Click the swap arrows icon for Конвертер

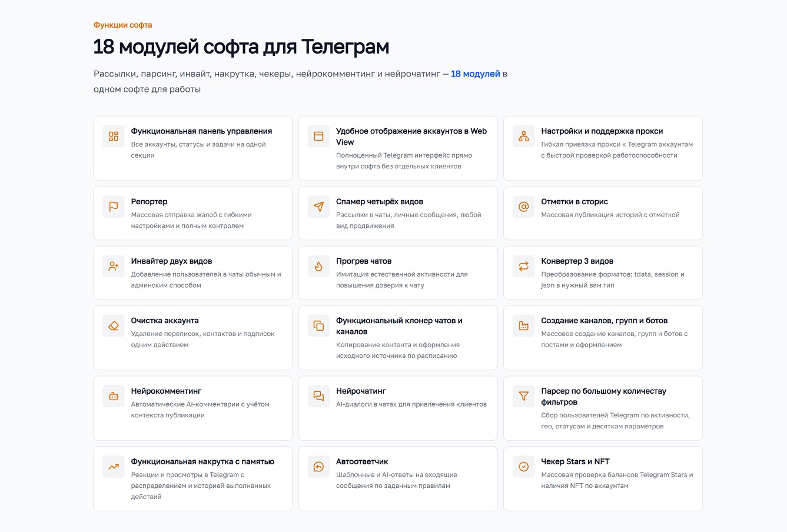click(x=524, y=266)
